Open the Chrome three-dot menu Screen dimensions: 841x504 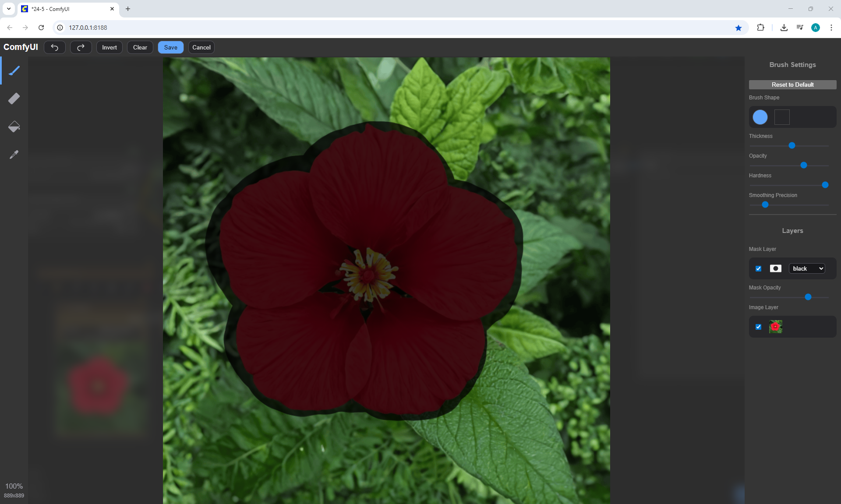831,28
